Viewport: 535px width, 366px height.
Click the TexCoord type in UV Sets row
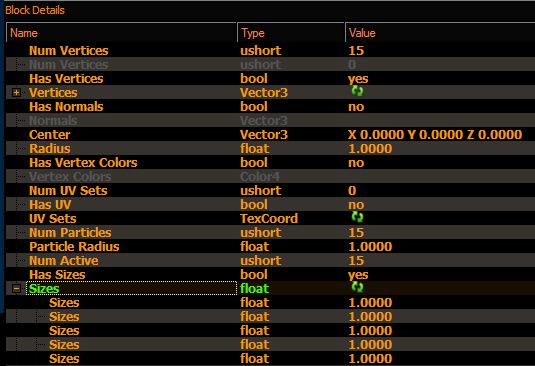coord(269,218)
